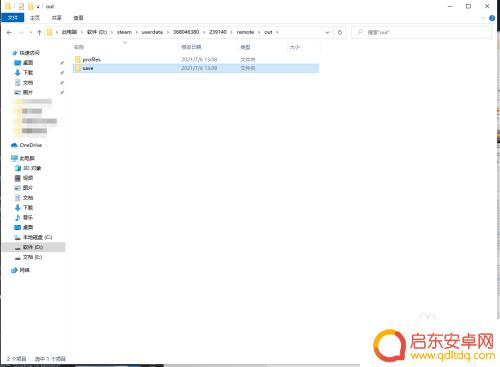Open 文档 (E:) drive in navigation pane
This screenshot has height=367, width=500.
[x=33, y=257]
